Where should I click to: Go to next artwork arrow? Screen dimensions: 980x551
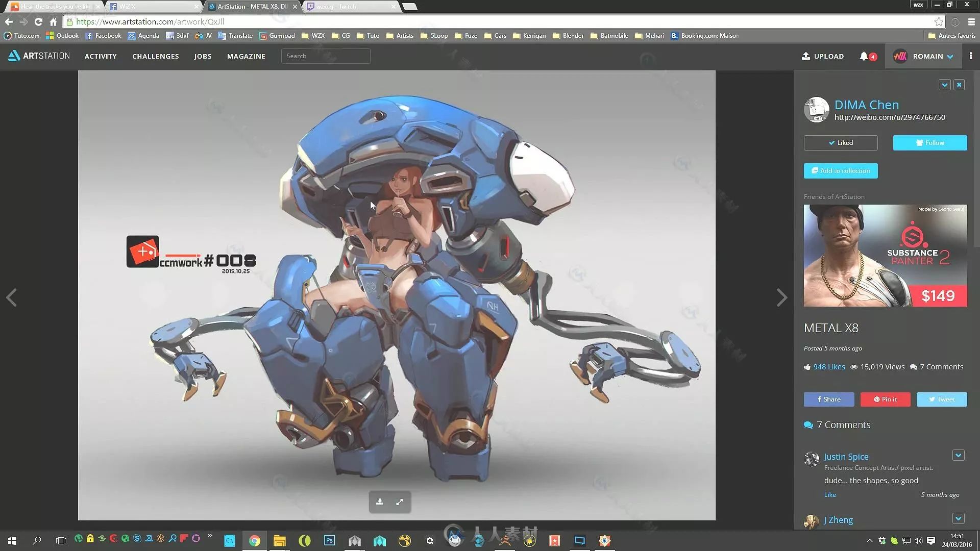tap(781, 297)
